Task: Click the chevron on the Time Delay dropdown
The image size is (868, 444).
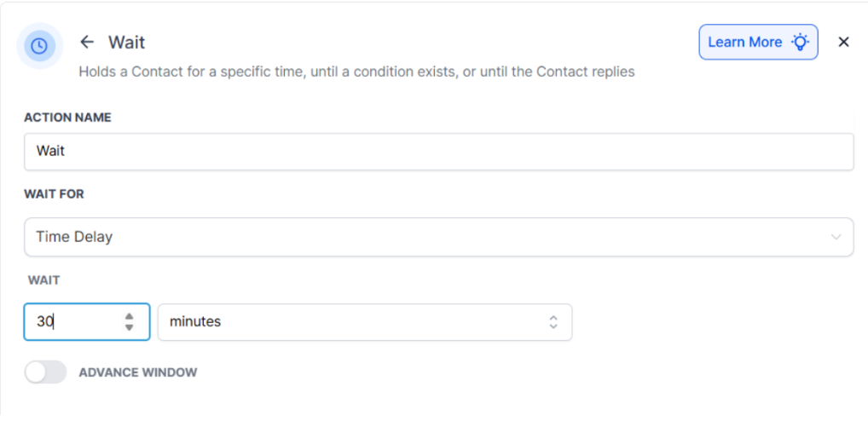Action: [x=836, y=237]
